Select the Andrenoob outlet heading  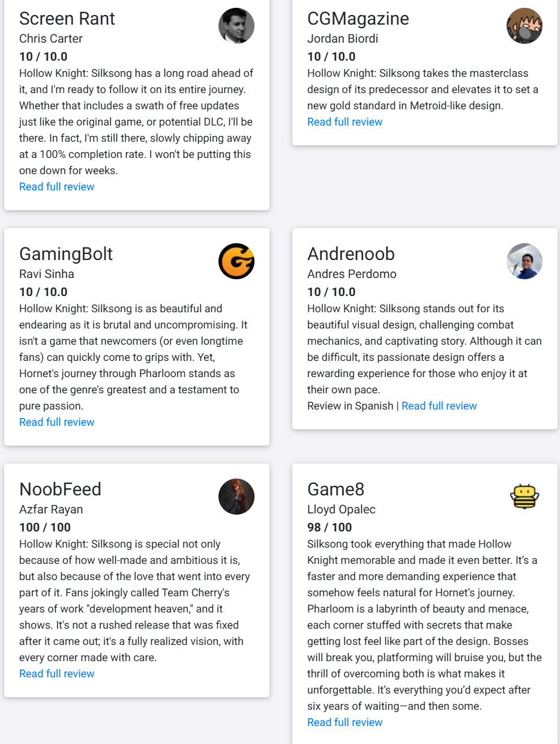coord(351,254)
